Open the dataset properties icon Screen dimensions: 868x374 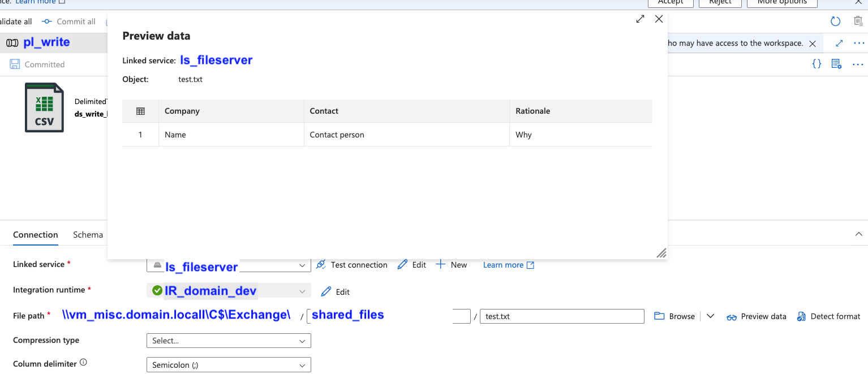[x=836, y=64]
